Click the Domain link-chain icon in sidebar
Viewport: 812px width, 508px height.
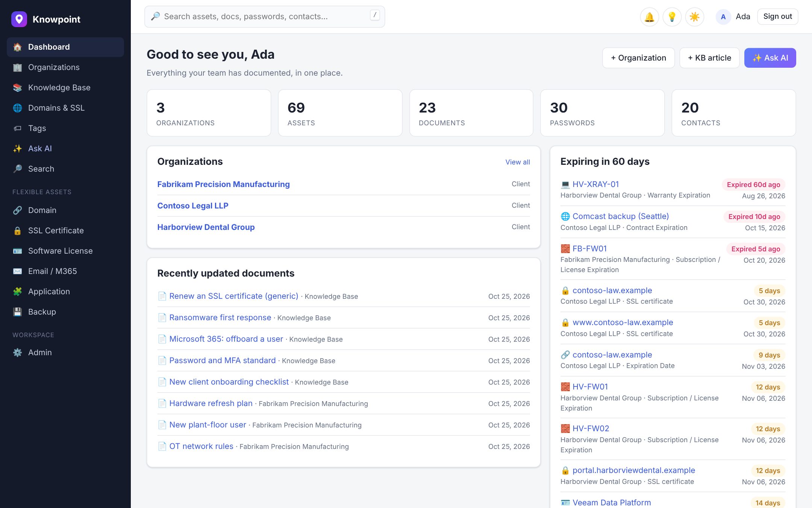click(x=17, y=210)
